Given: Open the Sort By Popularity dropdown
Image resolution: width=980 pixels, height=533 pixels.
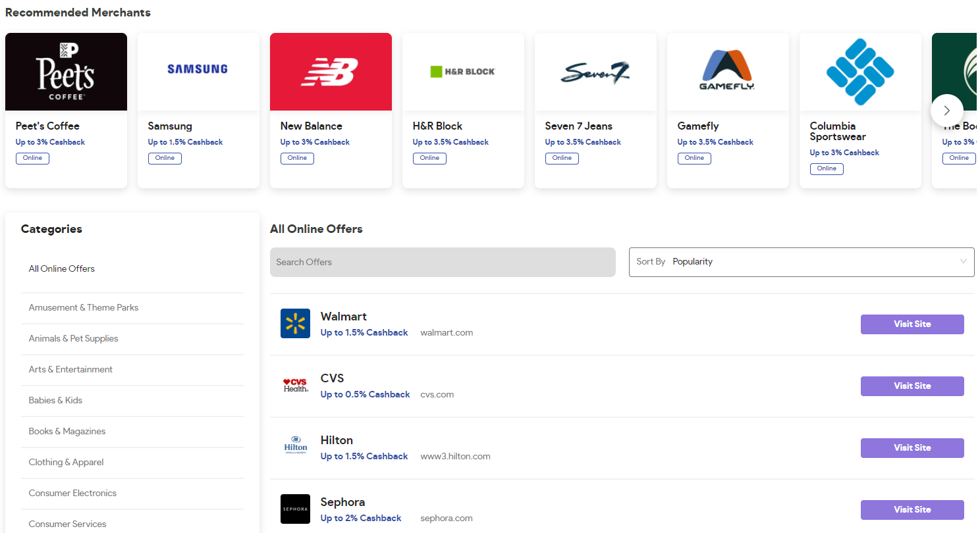Looking at the screenshot, I should click(x=802, y=262).
